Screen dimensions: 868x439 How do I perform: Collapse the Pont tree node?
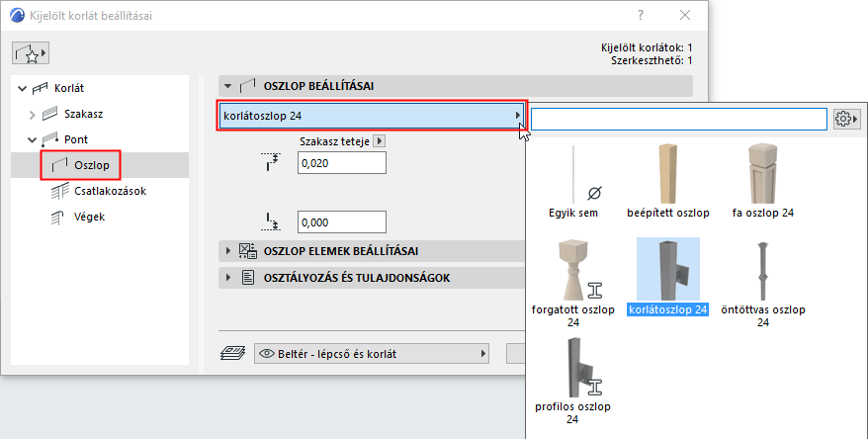pos(32,139)
